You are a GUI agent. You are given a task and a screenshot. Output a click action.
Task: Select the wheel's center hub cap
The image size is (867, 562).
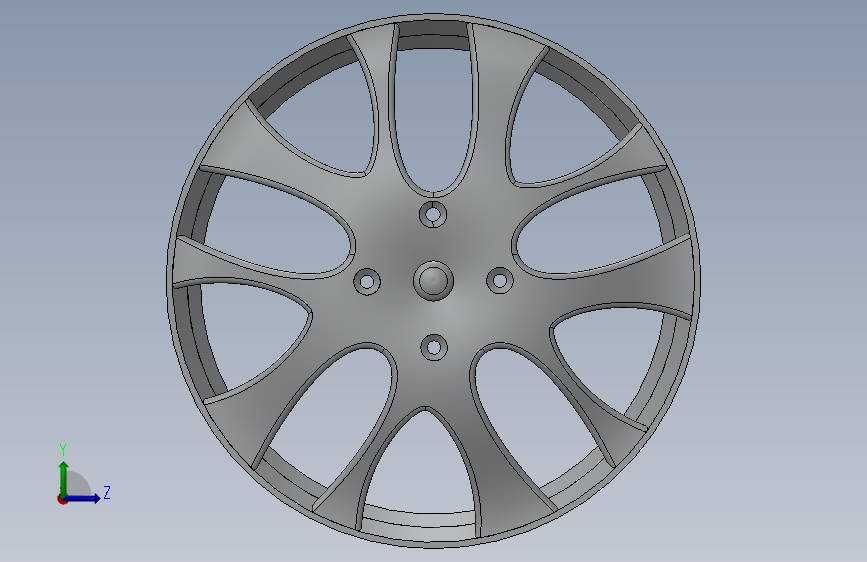433,280
